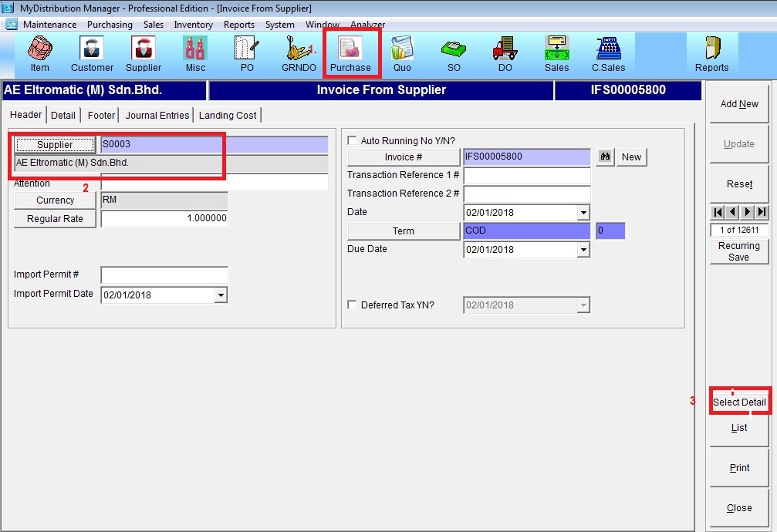Enable the Auto Running No Y/N checkbox
Image resolution: width=777 pixels, height=532 pixels.
pos(353,141)
